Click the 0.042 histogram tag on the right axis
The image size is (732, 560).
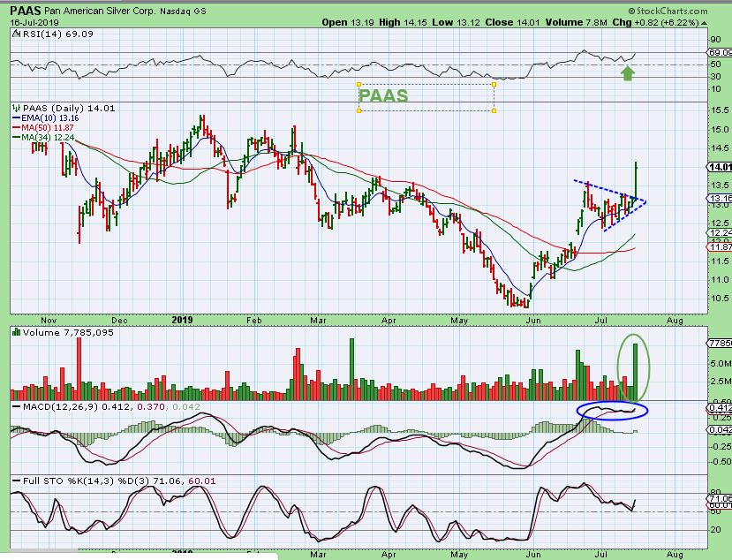[720, 430]
